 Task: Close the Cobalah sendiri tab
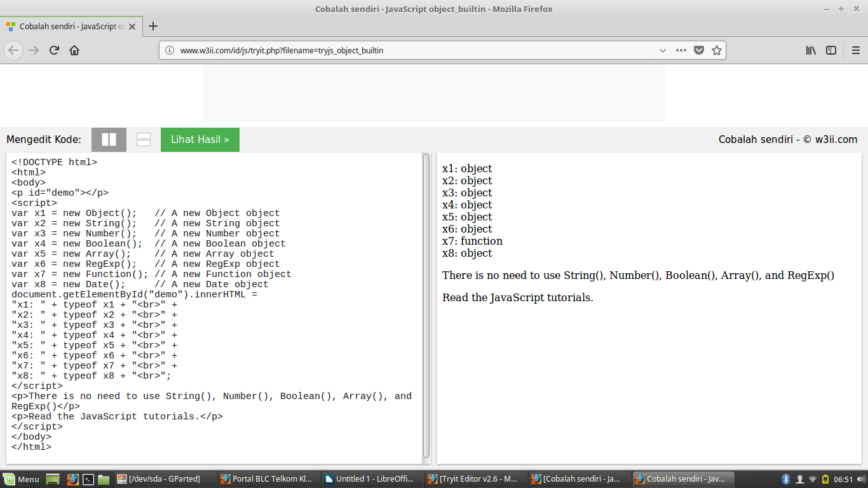point(132,27)
